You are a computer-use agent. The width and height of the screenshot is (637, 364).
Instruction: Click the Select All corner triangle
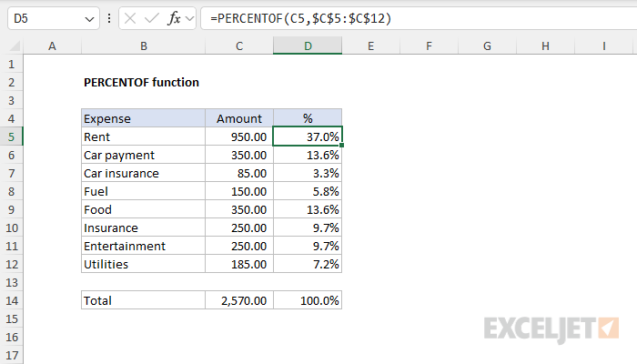click(15, 45)
